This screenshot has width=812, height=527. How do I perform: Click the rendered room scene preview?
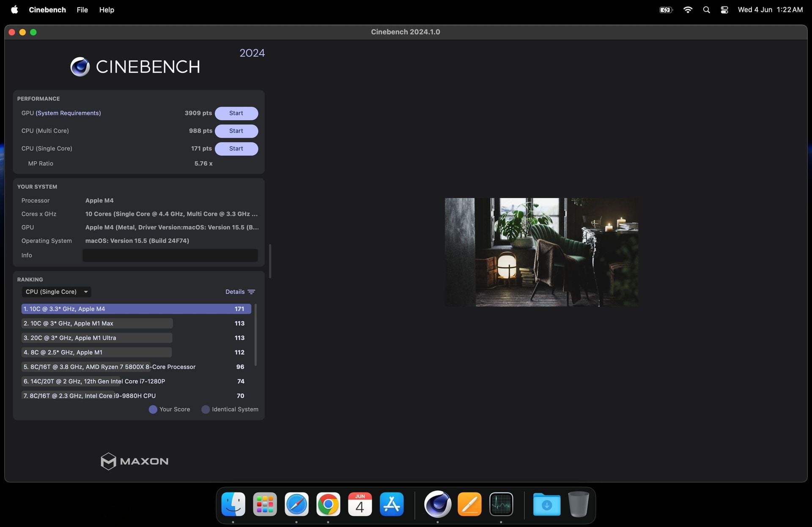541,252
